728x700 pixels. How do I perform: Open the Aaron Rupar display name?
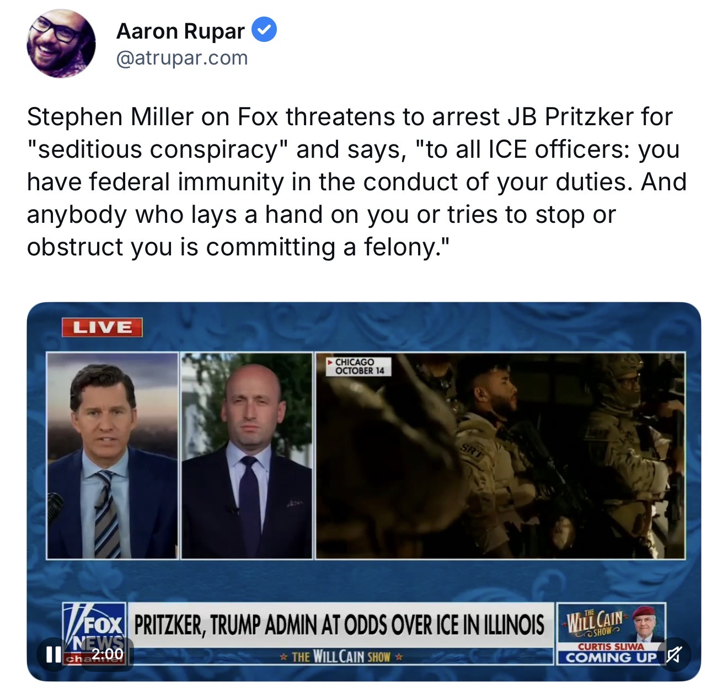180,31
